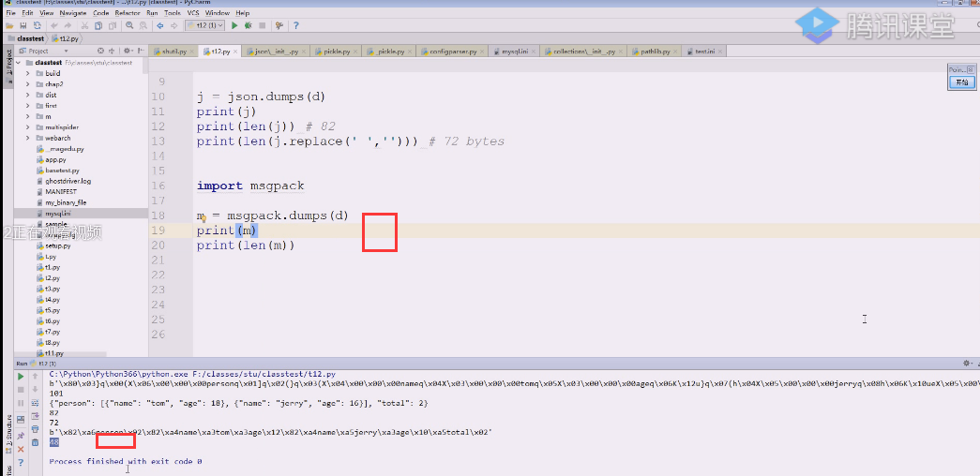This screenshot has height=476, width=980.
Task: Click the Redo arrow in toolbar
Action: pyautogui.click(x=68, y=25)
